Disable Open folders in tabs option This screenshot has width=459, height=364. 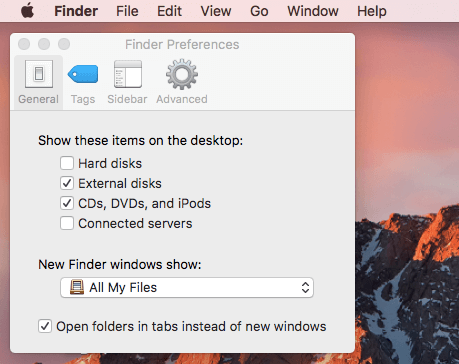pyautogui.click(x=45, y=326)
